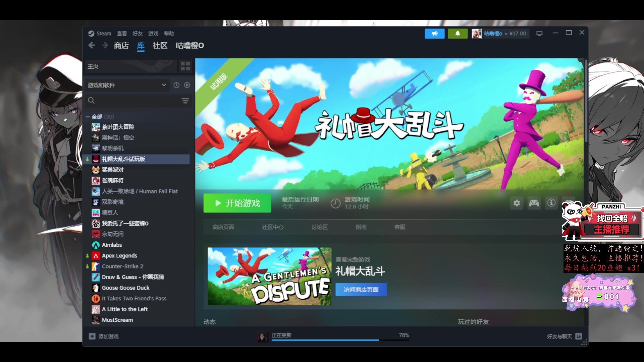Open the 社区中心 link
This screenshot has height=362, width=644.
pyautogui.click(x=273, y=227)
